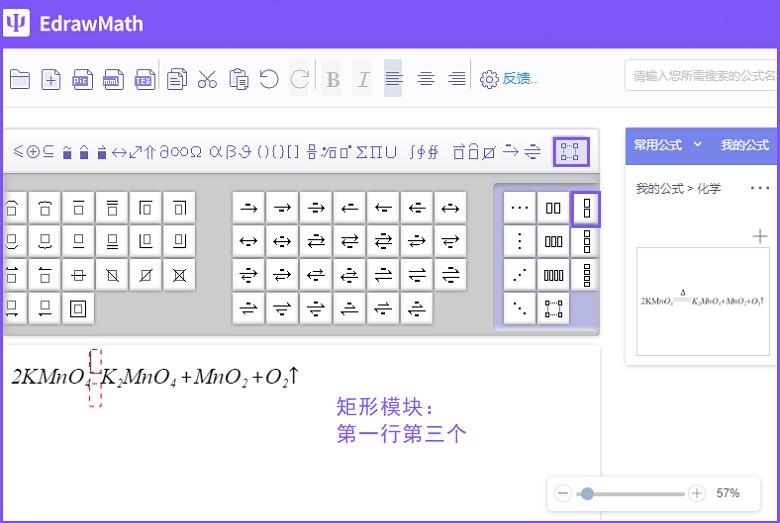The height and width of the screenshot is (523, 780).
Task: Switch to the 我的公式 tab
Action: 744,145
